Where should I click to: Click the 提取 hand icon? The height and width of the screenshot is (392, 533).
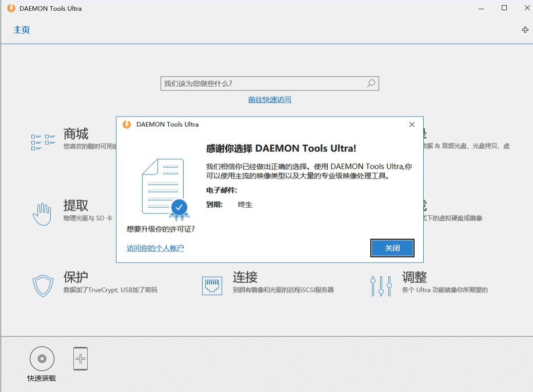coord(42,214)
